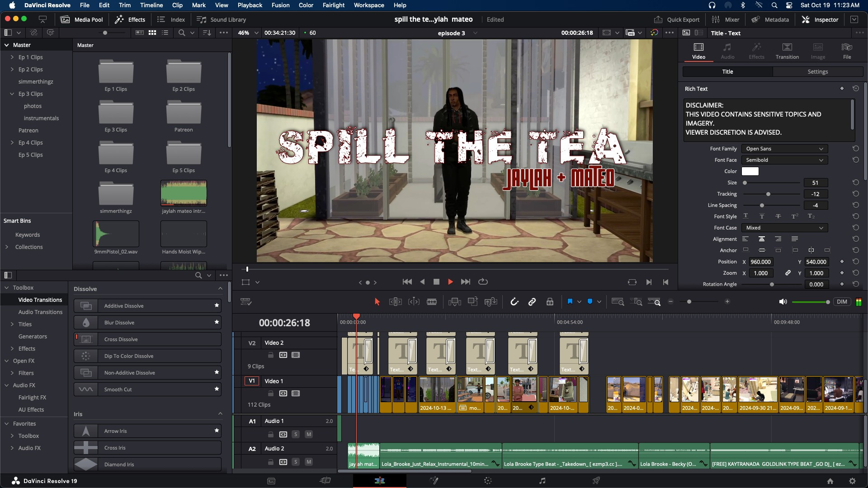Viewport: 868px width, 488px height.
Task: Select the Blade Edit Mode tool
Action: (x=432, y=302)
